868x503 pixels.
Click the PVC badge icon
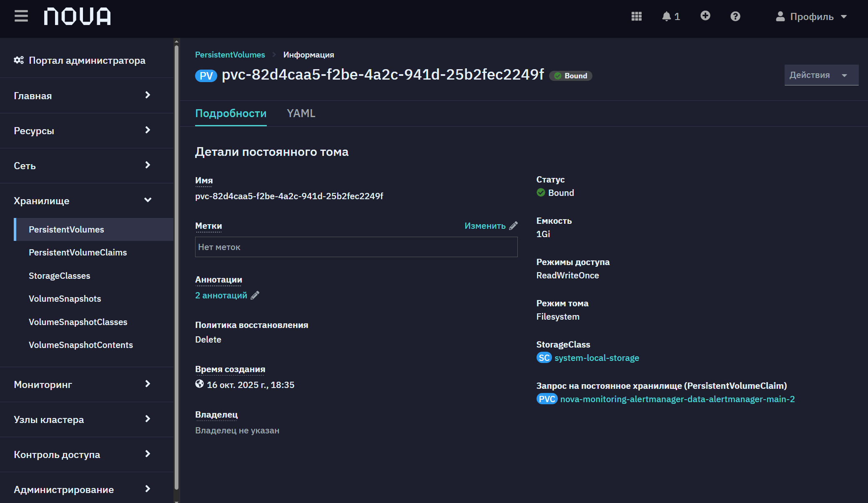[x=547, y=399]
